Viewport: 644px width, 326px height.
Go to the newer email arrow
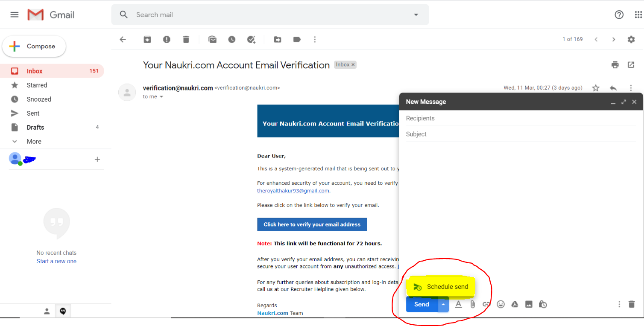click(596, 39)
